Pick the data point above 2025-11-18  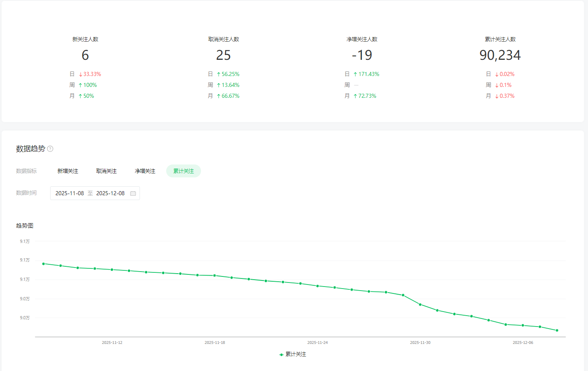pyautogui.click(x=215, y=276)
